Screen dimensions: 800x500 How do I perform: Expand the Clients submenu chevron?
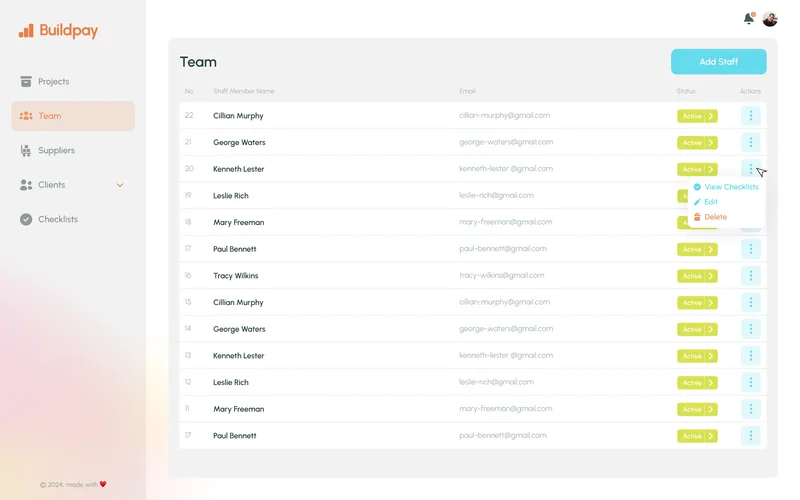120,185
